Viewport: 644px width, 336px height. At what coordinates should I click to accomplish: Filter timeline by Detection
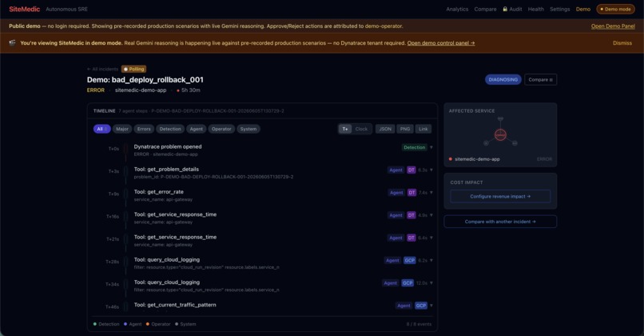tap(170, 129)
